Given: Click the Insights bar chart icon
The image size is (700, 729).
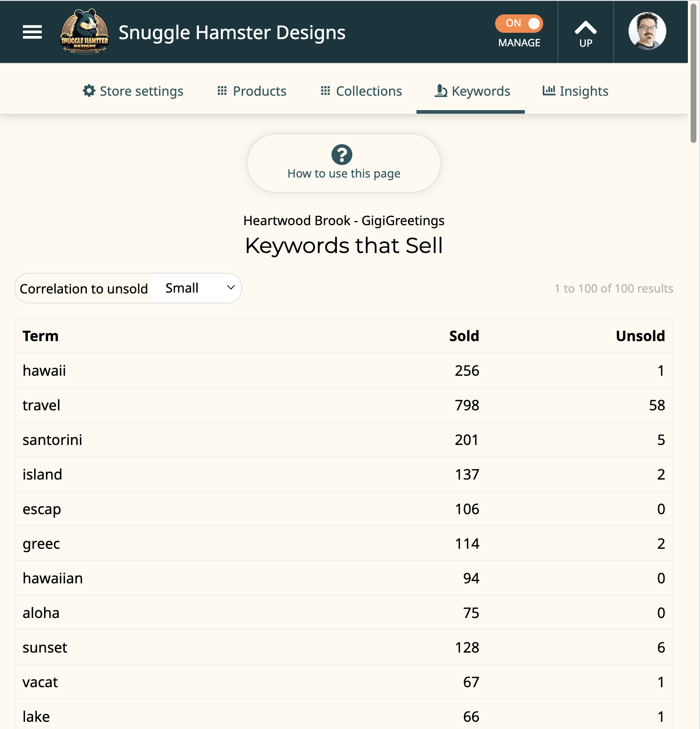Looking at the screenshot, I should pos(549,90).
